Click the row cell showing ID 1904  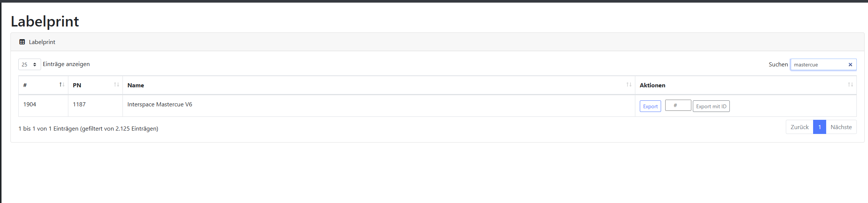[30, 104]
